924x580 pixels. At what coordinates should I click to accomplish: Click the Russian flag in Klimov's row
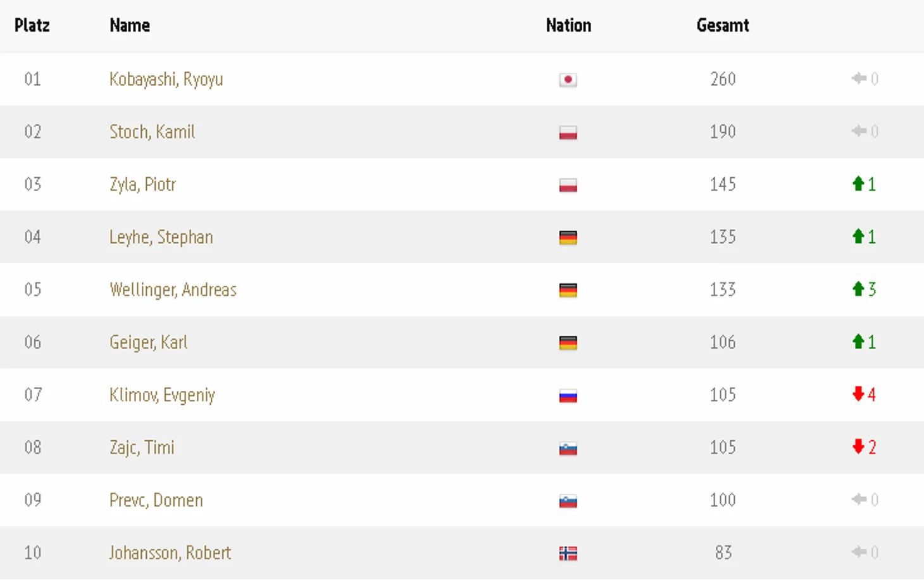pyautogui.click(x=568, y=396)
